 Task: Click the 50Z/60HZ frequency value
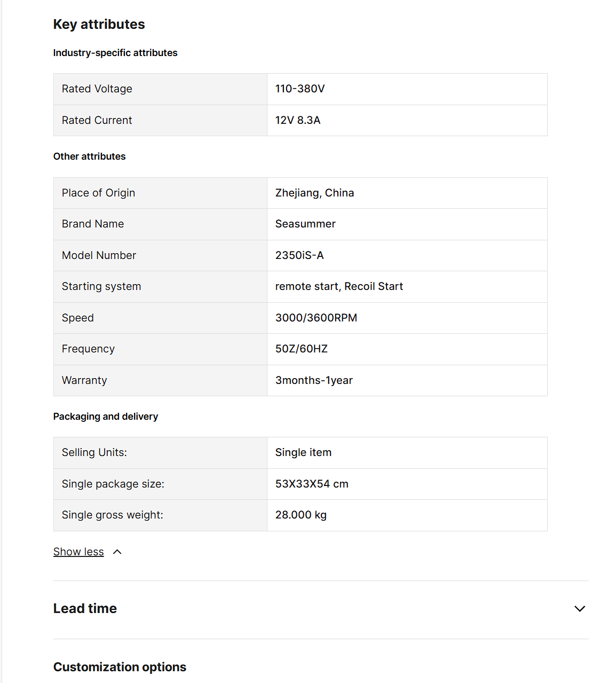pyautogui.click(x=302, y=349)
